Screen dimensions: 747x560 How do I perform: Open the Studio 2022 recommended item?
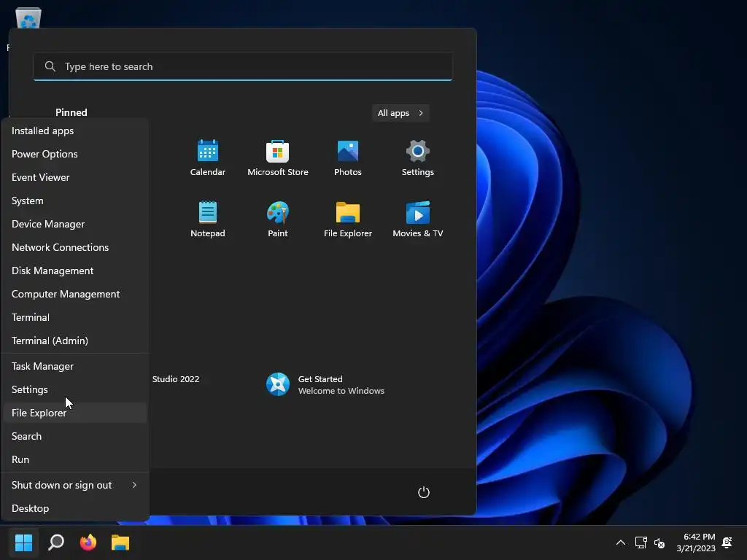coord(176,379)
